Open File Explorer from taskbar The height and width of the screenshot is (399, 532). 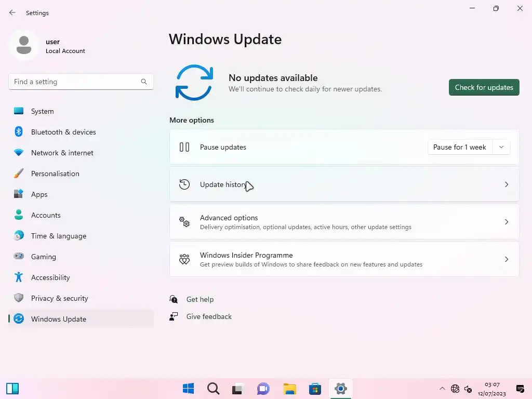(290, 389)
